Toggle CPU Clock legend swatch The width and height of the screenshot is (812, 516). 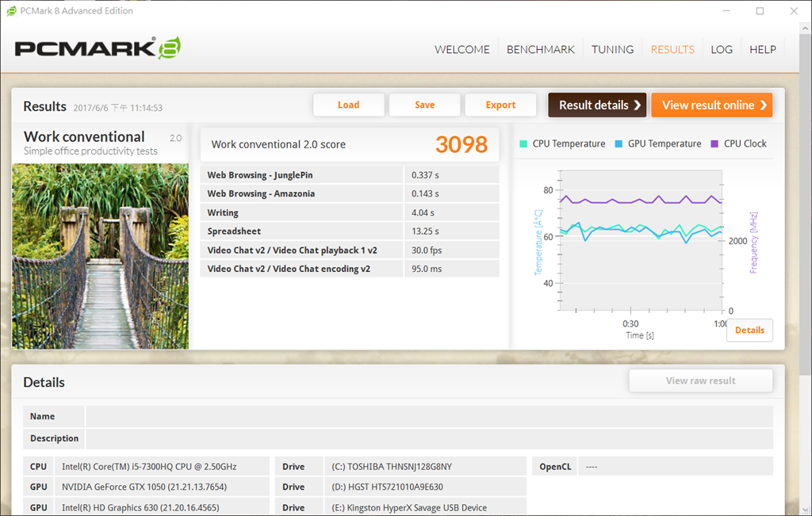714,144
